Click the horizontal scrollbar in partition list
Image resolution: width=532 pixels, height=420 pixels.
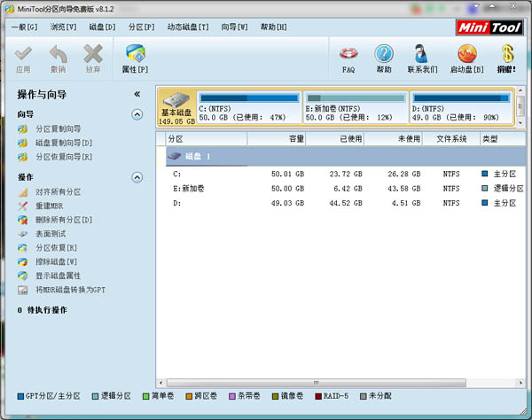coord(316,383)
